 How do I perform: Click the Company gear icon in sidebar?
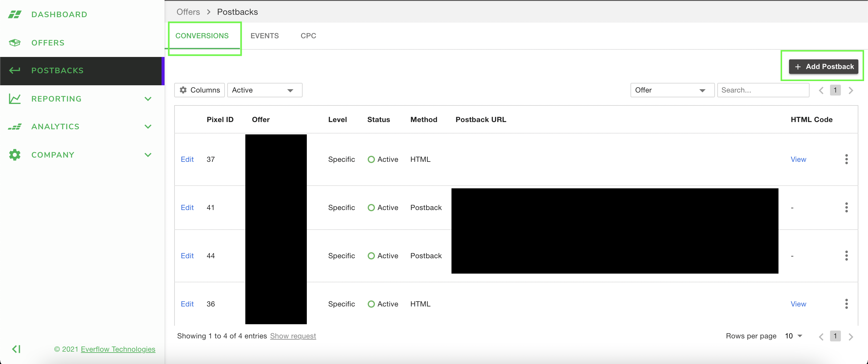[14, 155]
